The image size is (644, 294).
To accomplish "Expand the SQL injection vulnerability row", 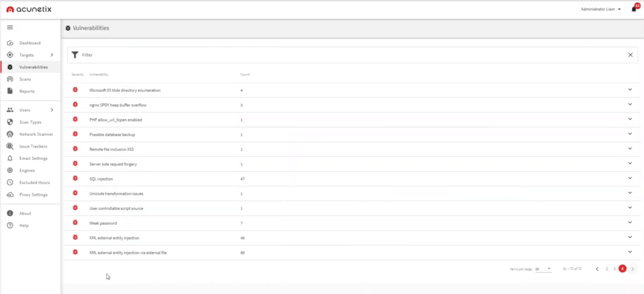I will coord(630,178).
